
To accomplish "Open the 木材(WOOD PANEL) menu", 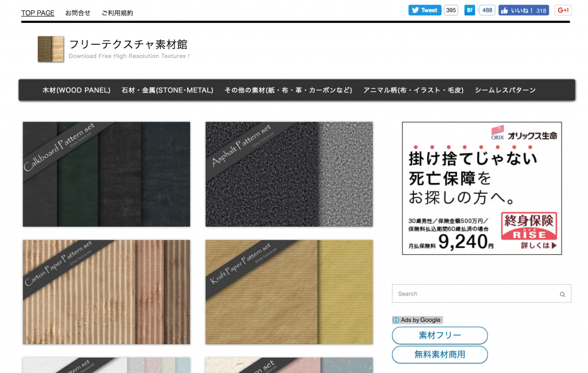I will click(x=76, y=90).
